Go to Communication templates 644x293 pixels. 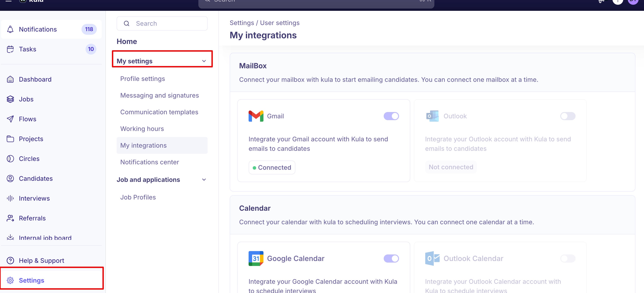(x=162, y=112)
